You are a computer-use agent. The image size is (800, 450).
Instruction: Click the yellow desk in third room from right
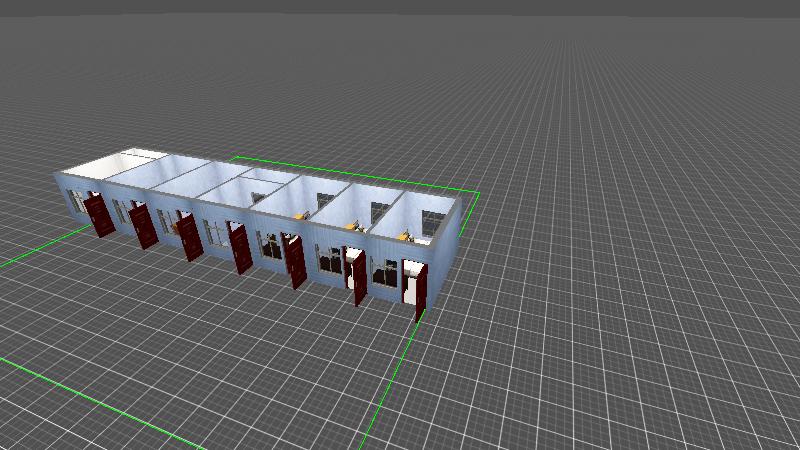(x=298, y=214)
